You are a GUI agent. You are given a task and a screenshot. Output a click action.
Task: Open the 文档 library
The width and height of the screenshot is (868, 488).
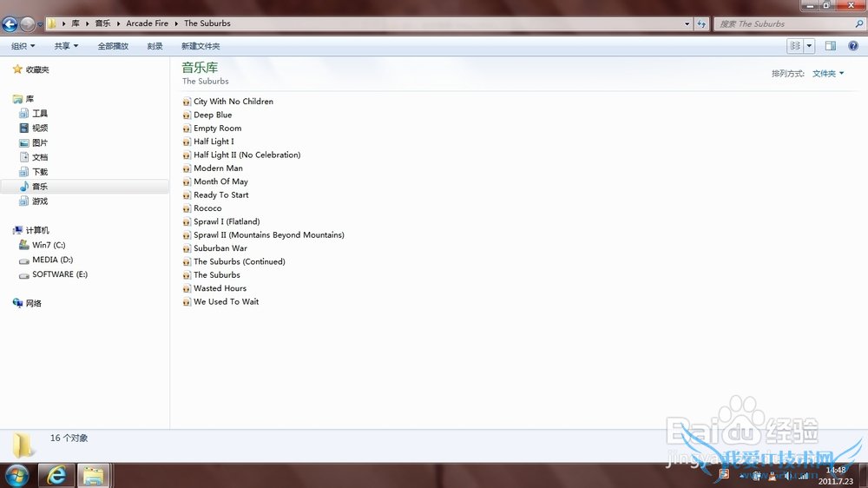tap(33, 157)
